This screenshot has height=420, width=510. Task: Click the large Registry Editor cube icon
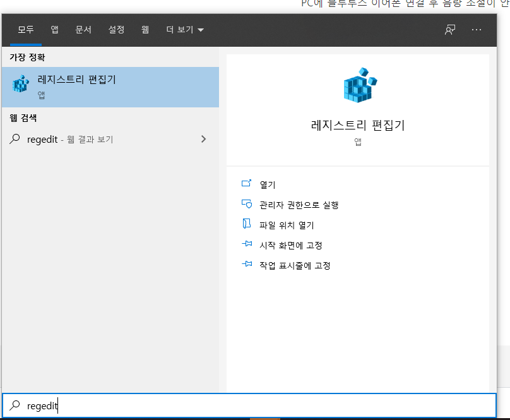pyautogui.click(x=360, y=85)
